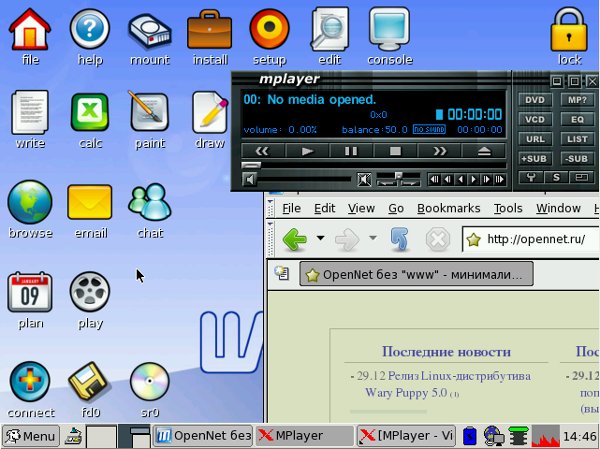Image resolution: width=600 pixels, height=449 pixels.
Task: Open the browser Go menu
Action: [396, 208]
